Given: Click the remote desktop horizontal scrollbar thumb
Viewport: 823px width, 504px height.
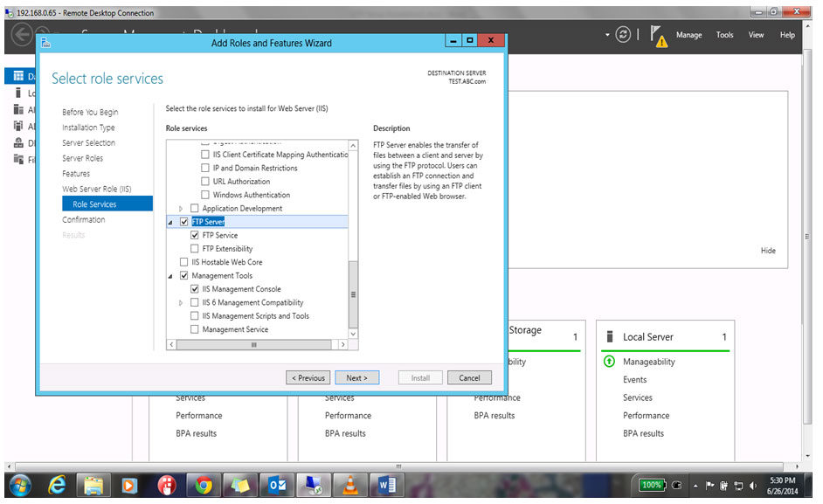Looking at the screenshot, I should click(399, 466).
